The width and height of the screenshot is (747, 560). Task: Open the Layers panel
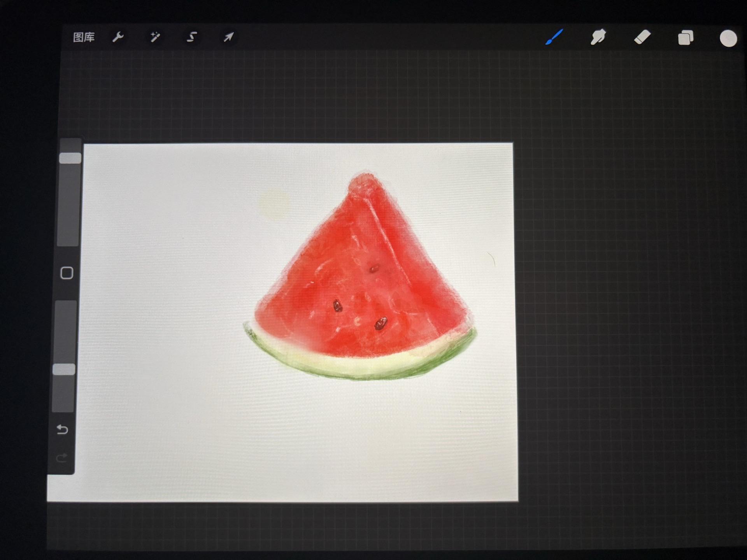(x=686, y=38)
